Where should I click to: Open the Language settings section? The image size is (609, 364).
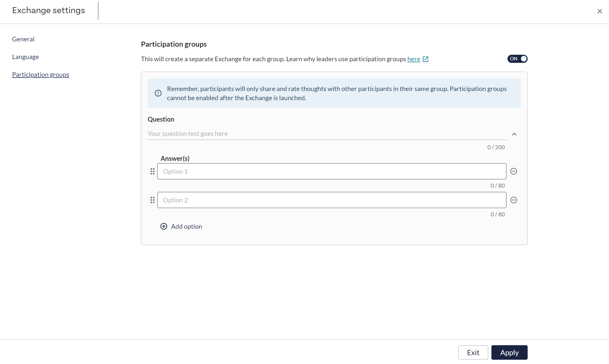pyautogui.click(x=26, y=57)
